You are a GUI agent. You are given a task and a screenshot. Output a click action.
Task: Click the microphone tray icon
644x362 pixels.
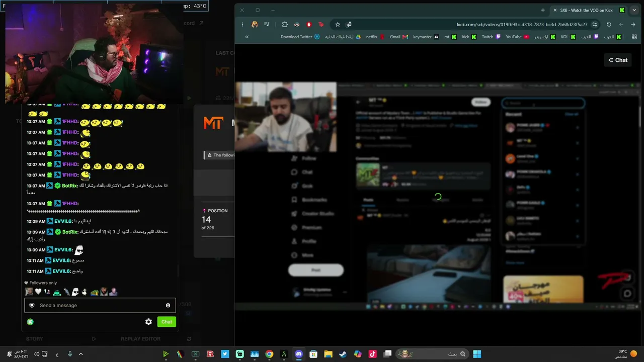point(70,354)
